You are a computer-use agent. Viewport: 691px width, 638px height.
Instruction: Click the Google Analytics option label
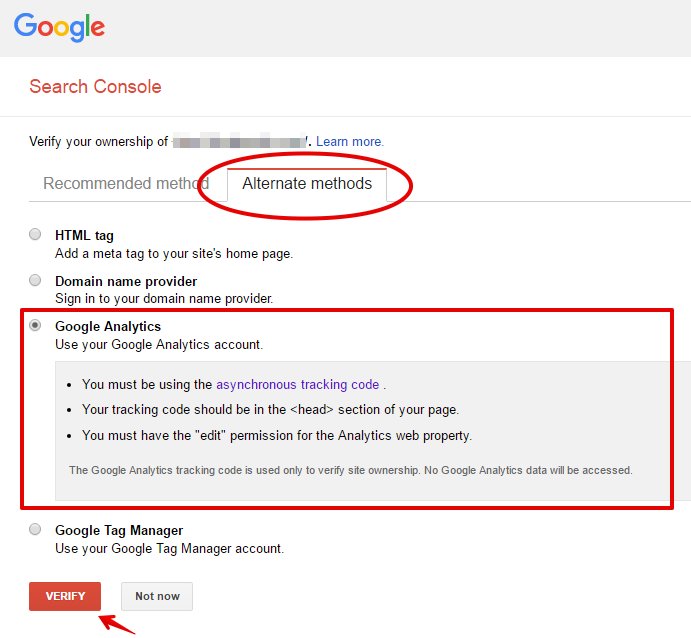[x=108, y=326]
